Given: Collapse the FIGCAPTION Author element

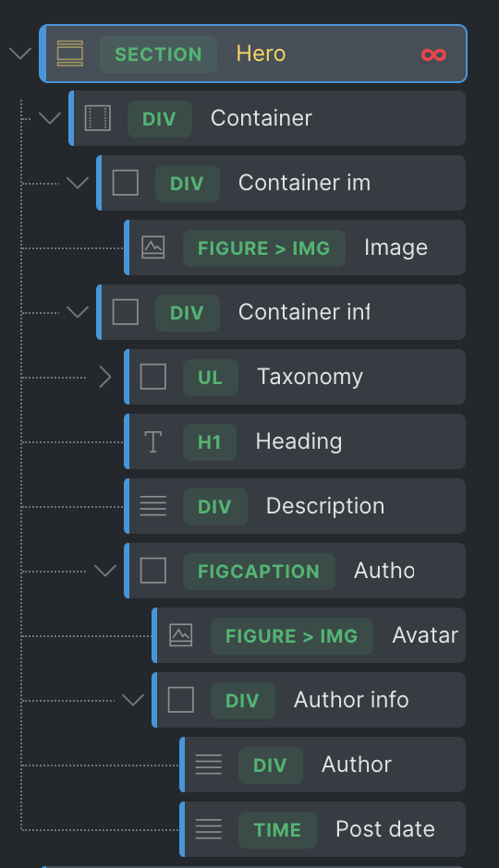Looking at the screenshot, I should coord(105,571).
